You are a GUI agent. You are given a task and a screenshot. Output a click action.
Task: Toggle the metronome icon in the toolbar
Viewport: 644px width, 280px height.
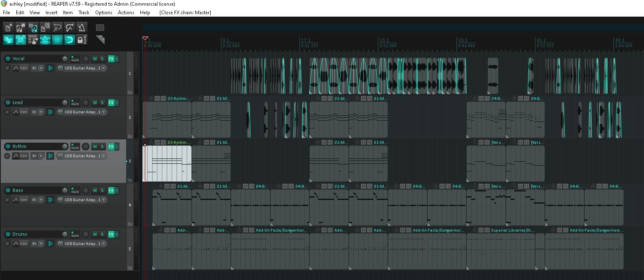click(x=82, y=28)
